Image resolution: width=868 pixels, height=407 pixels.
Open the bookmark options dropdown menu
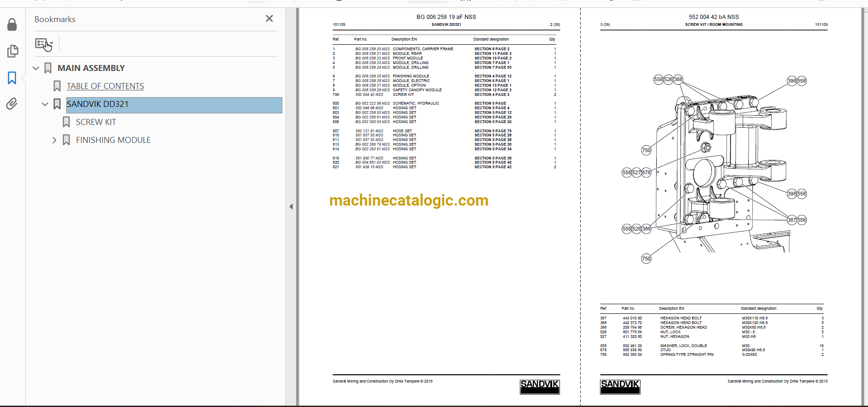click(44, 44)
